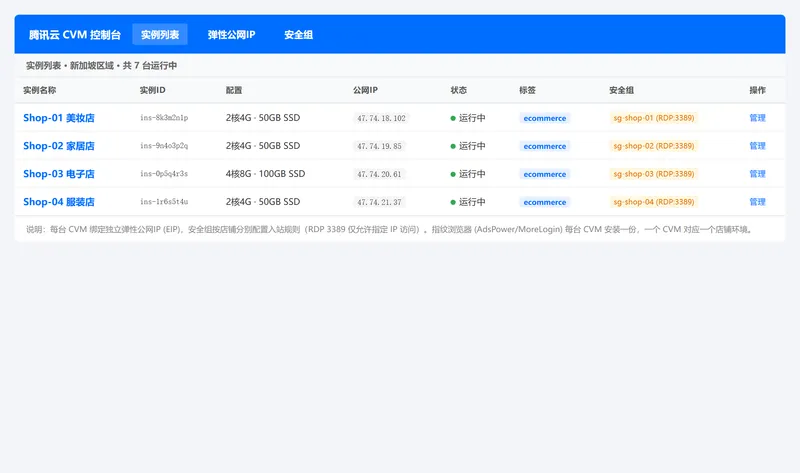Screen dimensions: 800x473
Task: Click the 公网IP column header
Action: (365, 90)
